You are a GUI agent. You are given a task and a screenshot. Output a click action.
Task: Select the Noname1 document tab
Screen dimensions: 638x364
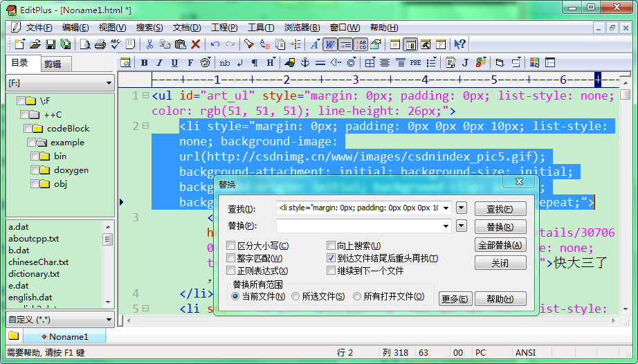pyautogui.click(x=64, y=336)
